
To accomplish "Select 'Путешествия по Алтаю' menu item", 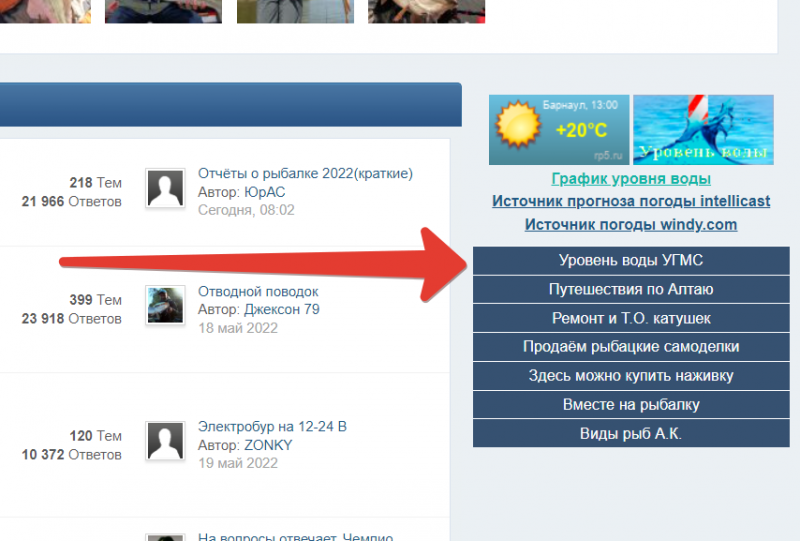I will 631,290.
